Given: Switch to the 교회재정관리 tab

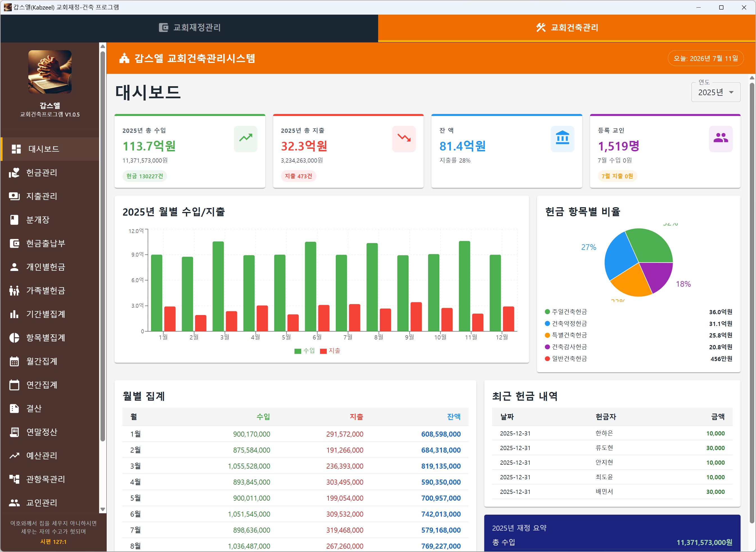Looking at the screenshot, I should click(189, 28).
